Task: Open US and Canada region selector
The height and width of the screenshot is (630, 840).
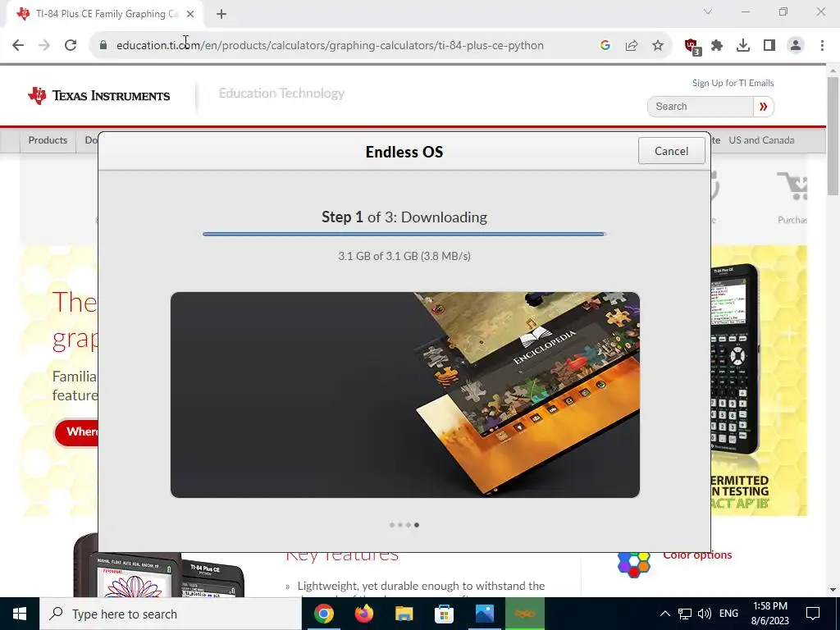Action: (761, 140)
